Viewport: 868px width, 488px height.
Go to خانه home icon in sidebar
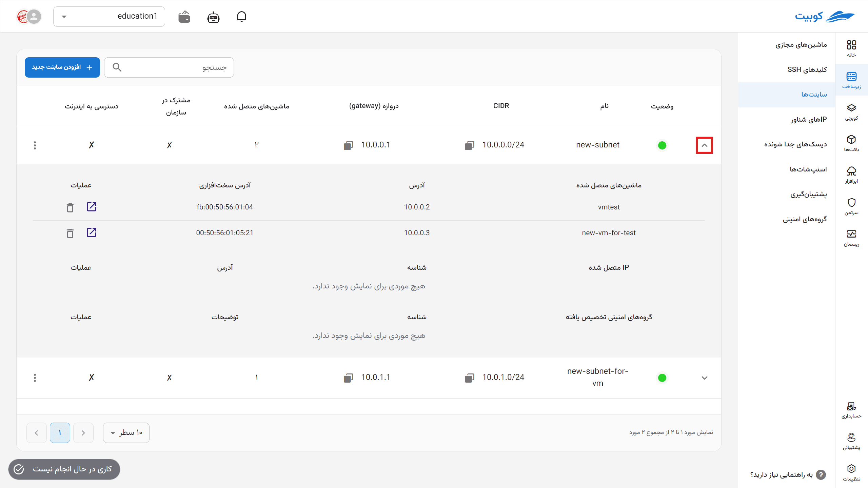coord(851,48)
